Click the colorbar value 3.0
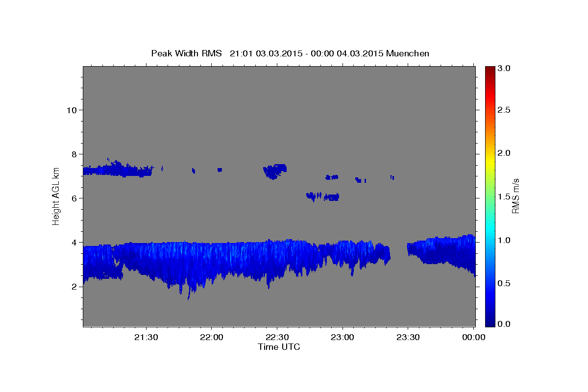Image resolution: width=588 pixels, height=392 pixels. (x=504, y=68)
